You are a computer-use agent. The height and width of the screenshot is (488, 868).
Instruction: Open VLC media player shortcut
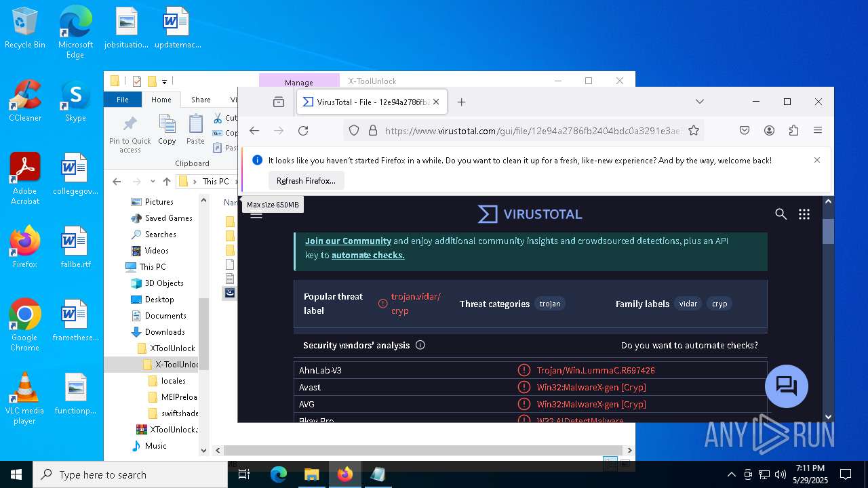[25, 399]
